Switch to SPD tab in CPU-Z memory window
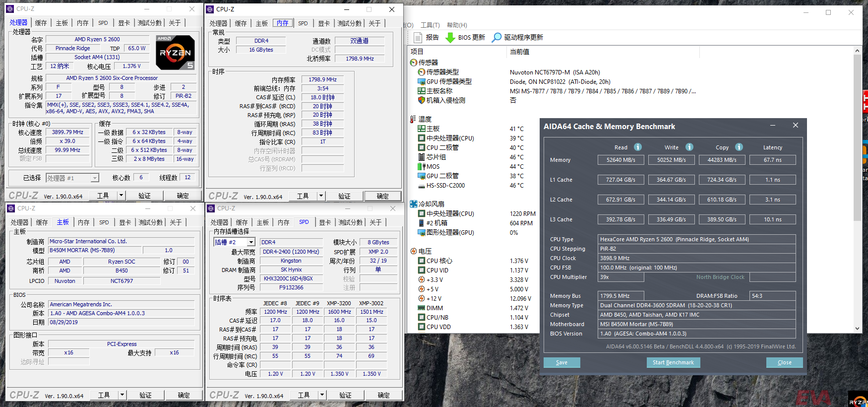Screen dimensions: 868x407 [303, 23]
